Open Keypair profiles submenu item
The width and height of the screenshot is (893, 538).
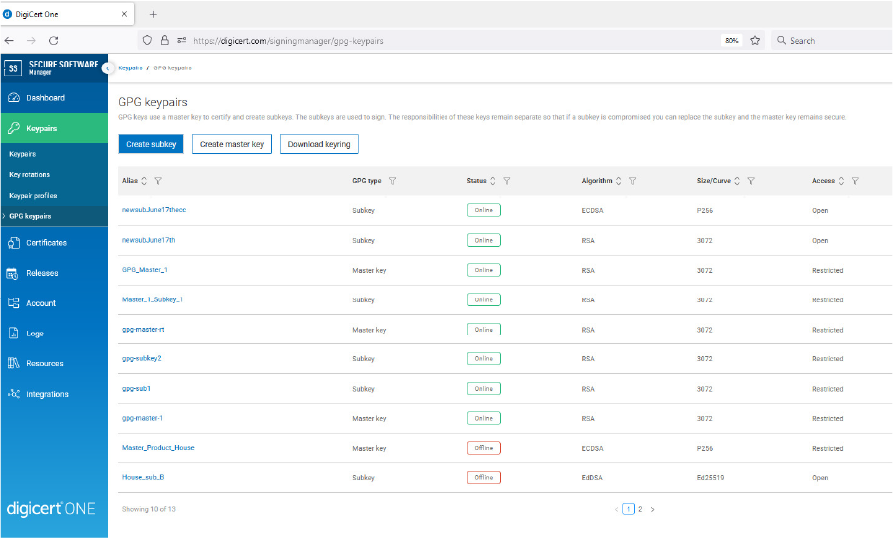[x=33, y=196]
